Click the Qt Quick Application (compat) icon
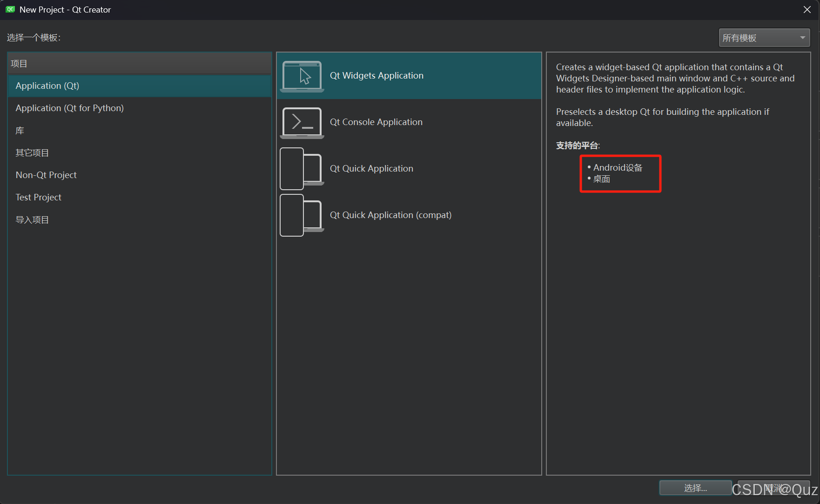820x504 pixels. tap(302, 215)
